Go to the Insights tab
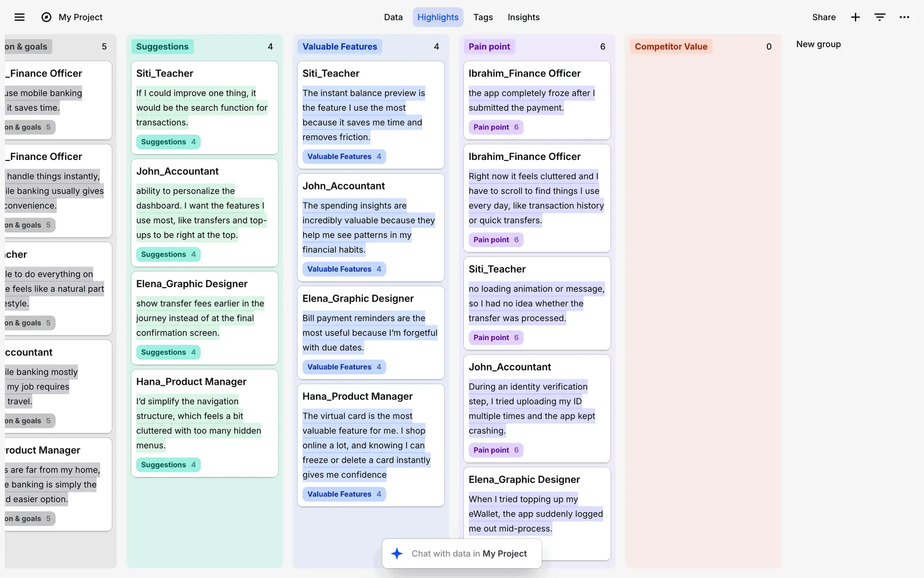This screenshot has height=578, width=924. (x=523, y=17)
